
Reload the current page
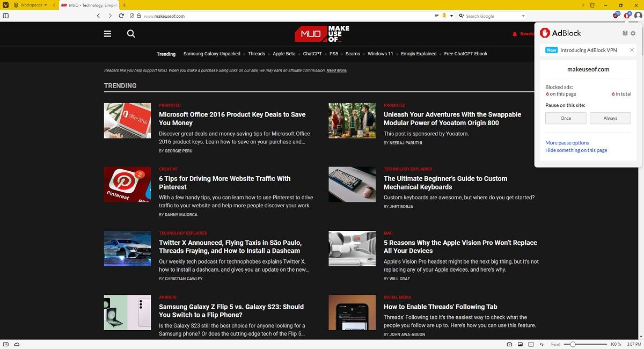(x=120, y=16)
